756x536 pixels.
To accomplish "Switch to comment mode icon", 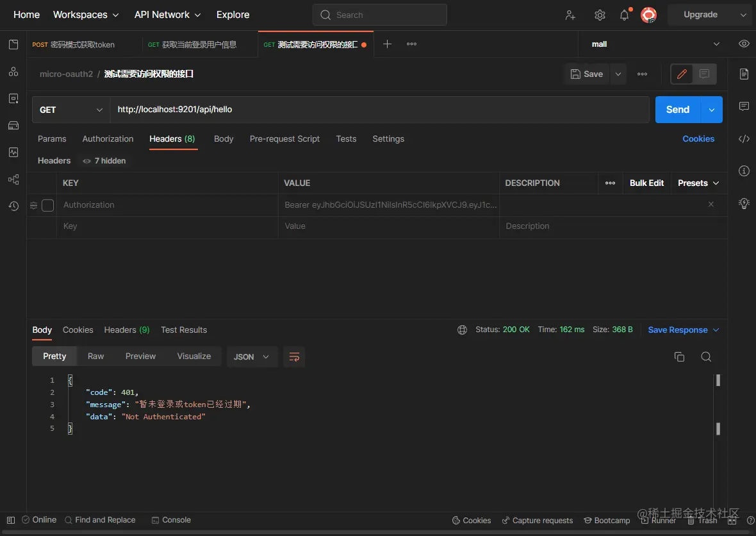I will click(x=704, y=74).
